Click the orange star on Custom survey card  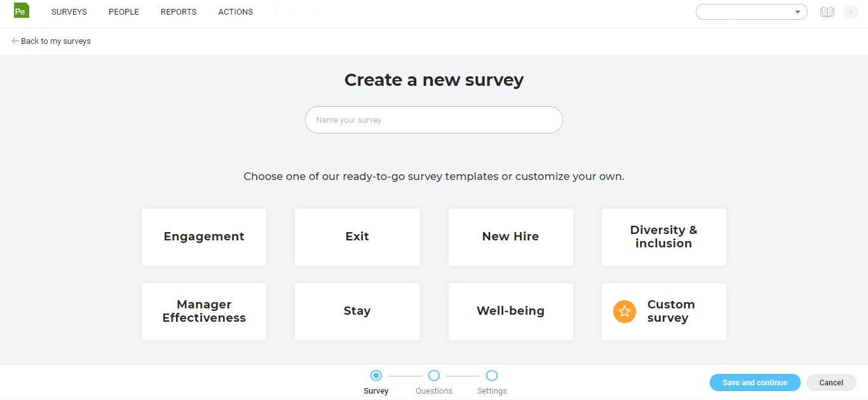(625, 311)
